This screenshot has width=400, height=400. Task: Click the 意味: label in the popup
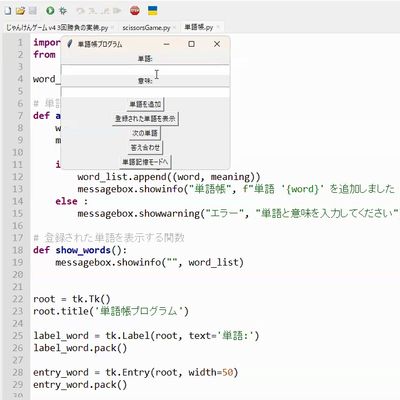click(145, 81)
